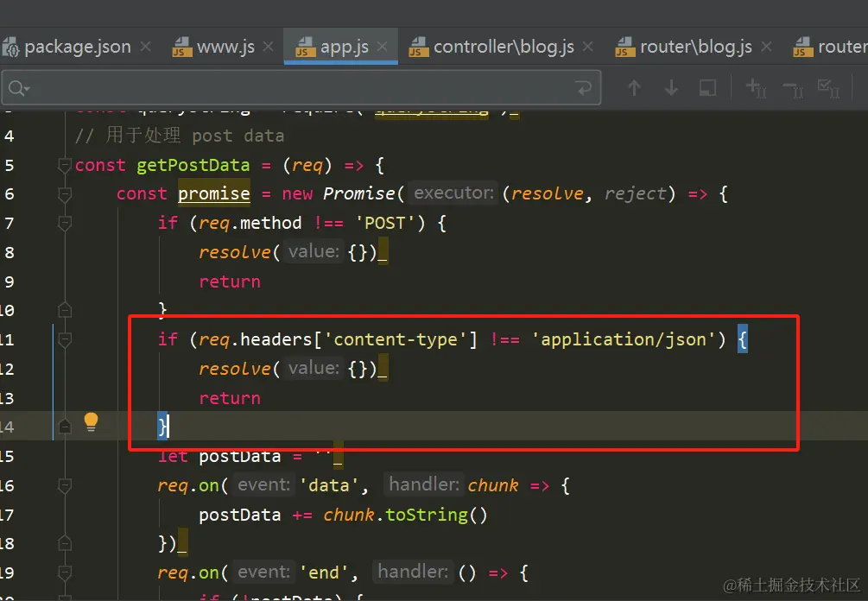
Task: Click the chunk.toString() call
Action: [405, 515]
